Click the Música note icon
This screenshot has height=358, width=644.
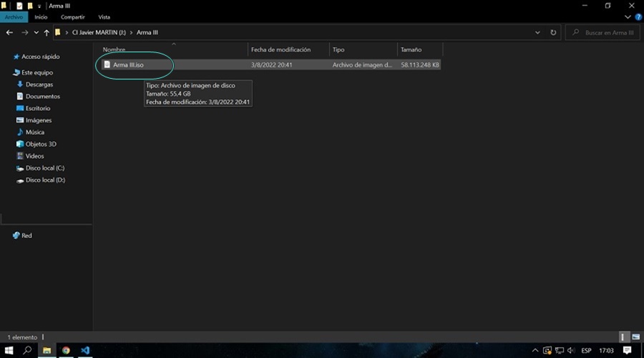[x=20, y=132]
